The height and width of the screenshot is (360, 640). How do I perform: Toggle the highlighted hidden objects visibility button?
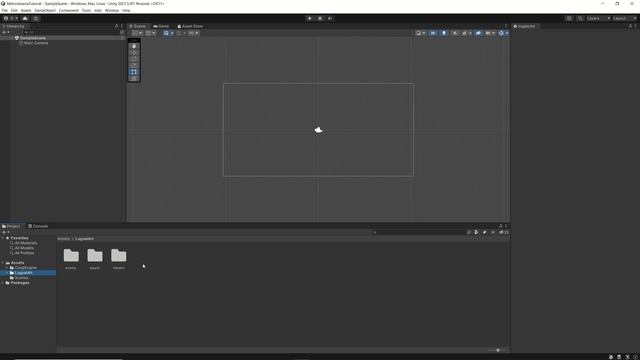478,33
